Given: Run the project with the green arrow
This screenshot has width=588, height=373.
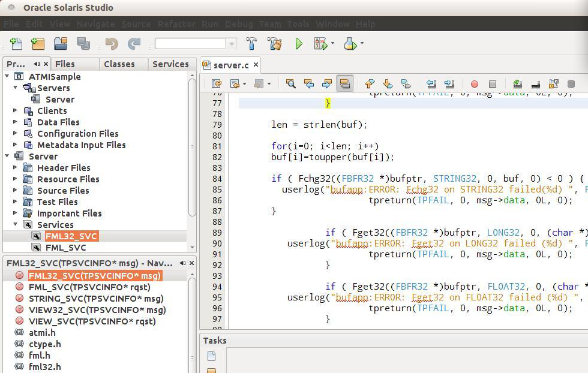Looking at the screenshot, I should click(x=299, y=44).
